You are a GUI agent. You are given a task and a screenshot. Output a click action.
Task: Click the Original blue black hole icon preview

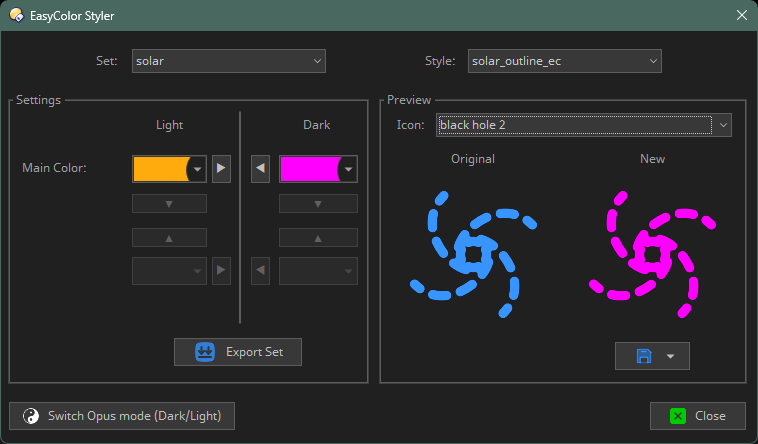[473, 254]
